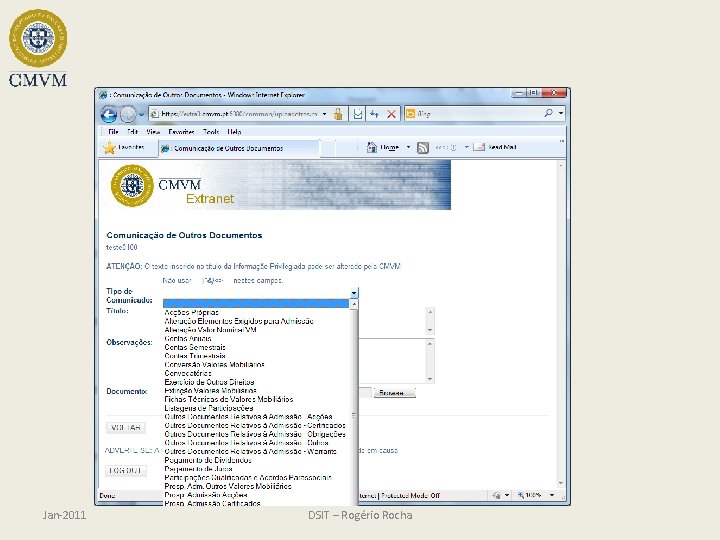The width and height of the screenshot is (720, 540).
Task: Click the Observações field scroll-up arrow
Action: coord(430,344)
